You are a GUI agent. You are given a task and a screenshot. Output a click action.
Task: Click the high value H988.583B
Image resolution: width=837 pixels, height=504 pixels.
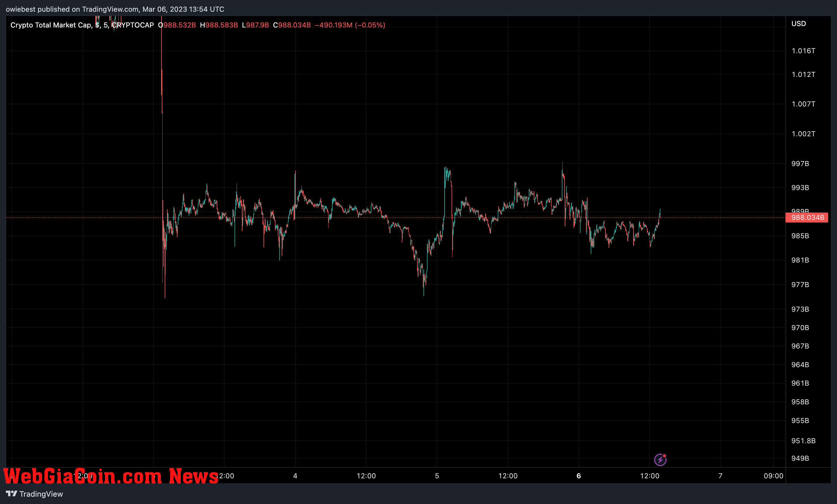pyautogui.click(x=219, y=25)
